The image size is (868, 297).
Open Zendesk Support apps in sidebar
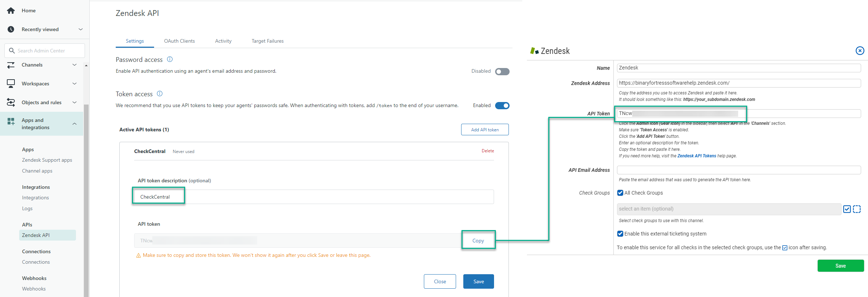[47, 160]
